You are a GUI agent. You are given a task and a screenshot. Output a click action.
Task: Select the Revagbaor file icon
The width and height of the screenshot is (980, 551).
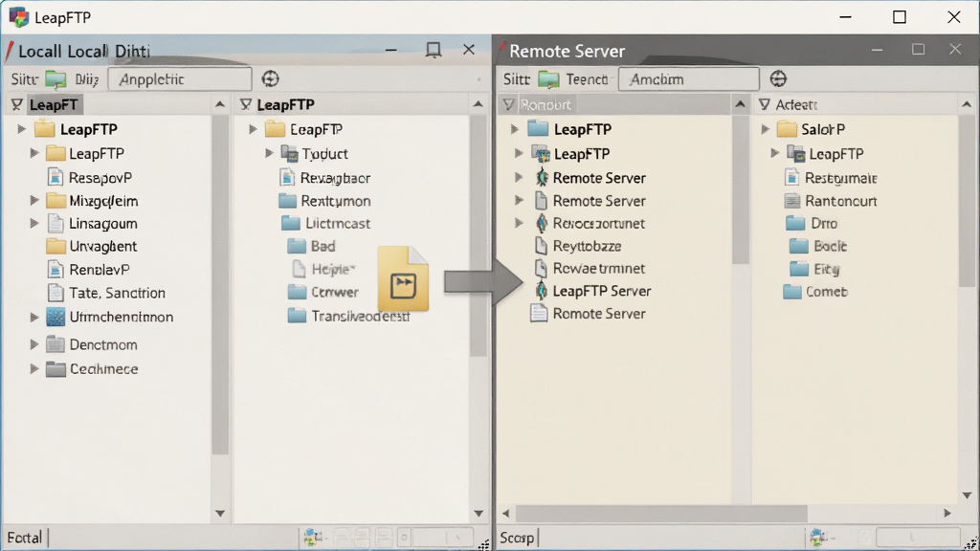tap(287, 177)
